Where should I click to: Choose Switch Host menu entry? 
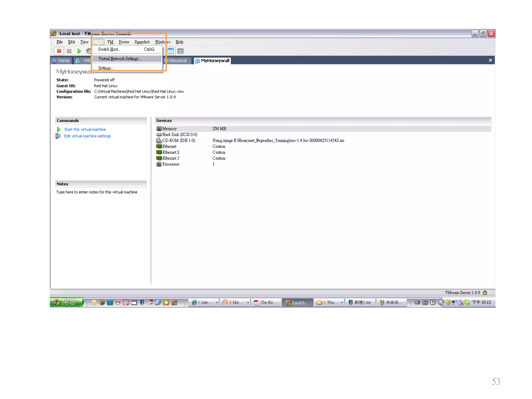(x=109, y=49)
